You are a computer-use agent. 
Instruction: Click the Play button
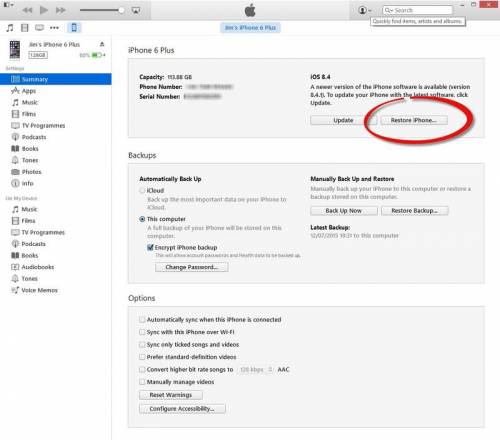pyautogui.click(x=44, y=10)
